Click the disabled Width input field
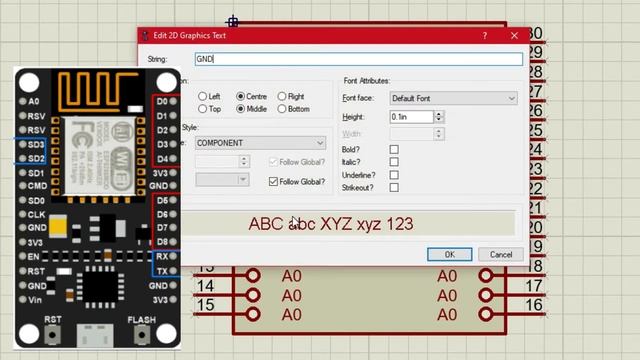 pyautogui.click(x=411, y=134)
